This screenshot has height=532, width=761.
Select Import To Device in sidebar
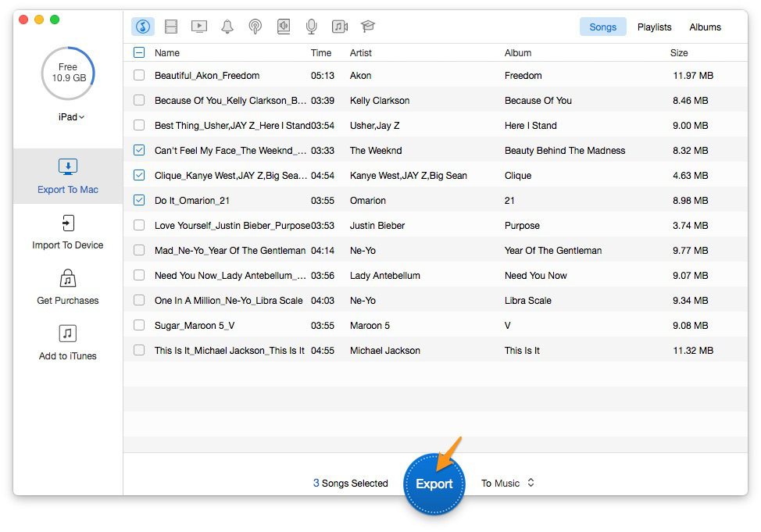coord(68,233)
